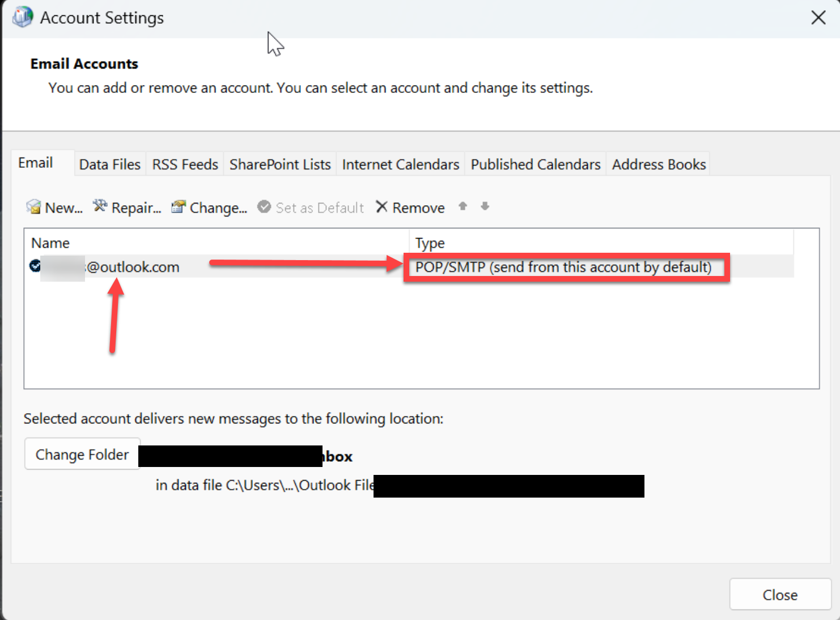
Task: Click the Close button
Action: pyautogui.click(x=780, y=594)
